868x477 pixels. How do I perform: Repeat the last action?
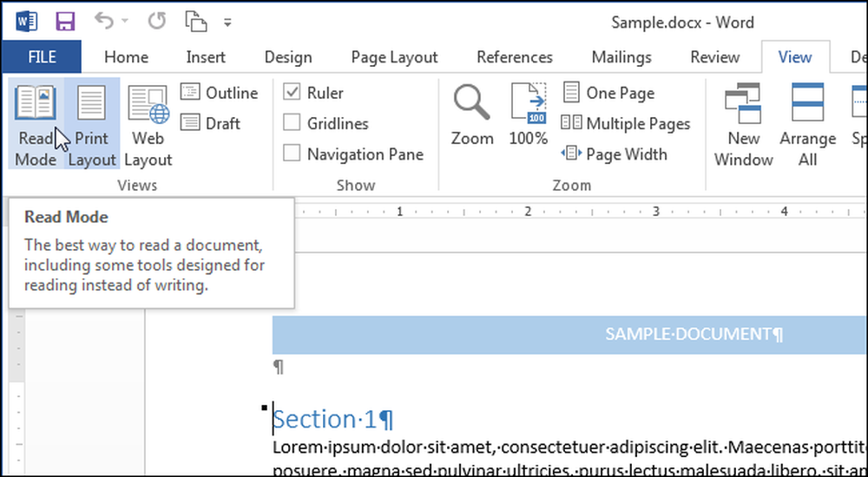(157, 22)
